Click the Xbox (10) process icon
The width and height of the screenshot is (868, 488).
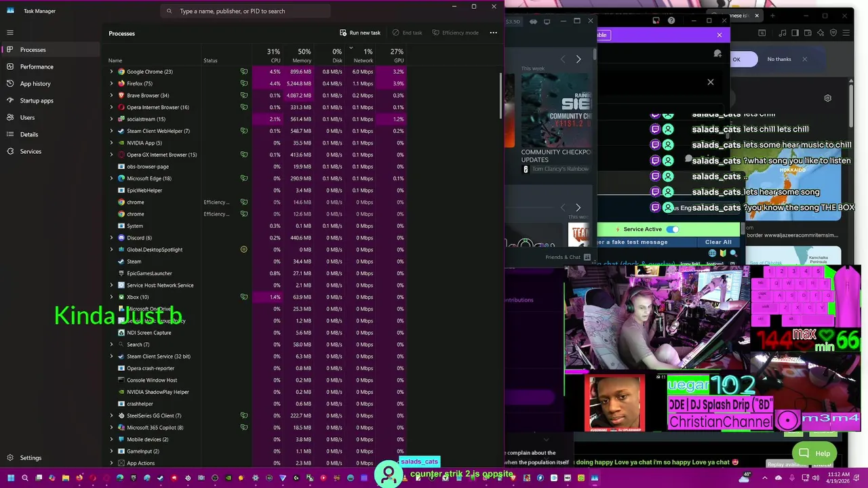tap(121, 297)
